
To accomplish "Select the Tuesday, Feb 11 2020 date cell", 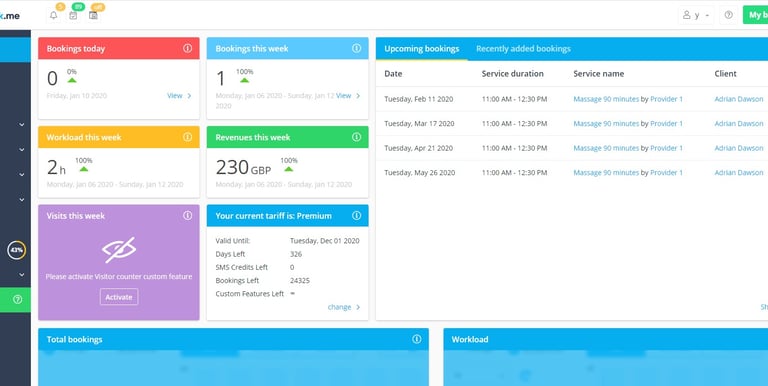I will click(x=418, y=99).
